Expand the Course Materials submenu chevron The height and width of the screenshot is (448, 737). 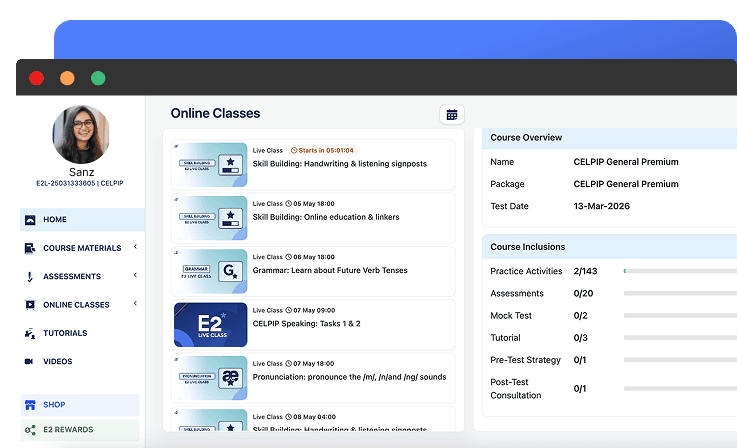point(135,248)
